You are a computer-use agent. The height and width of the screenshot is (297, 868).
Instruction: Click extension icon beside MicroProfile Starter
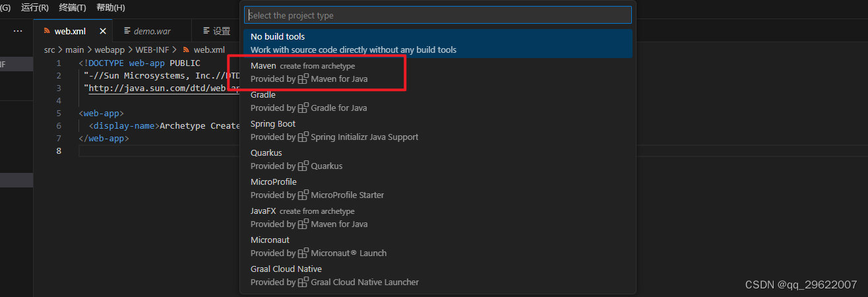(x=303, y=195)
